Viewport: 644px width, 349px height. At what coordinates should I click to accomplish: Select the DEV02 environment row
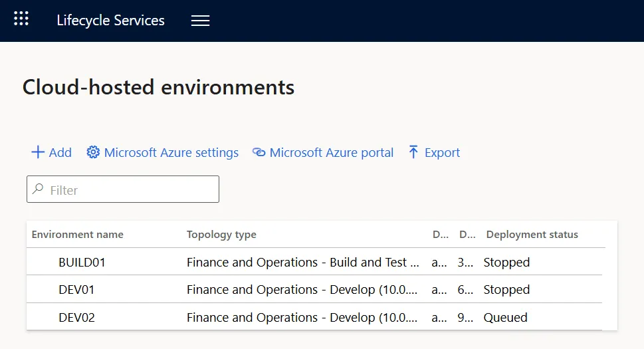(x=314, y=317)
